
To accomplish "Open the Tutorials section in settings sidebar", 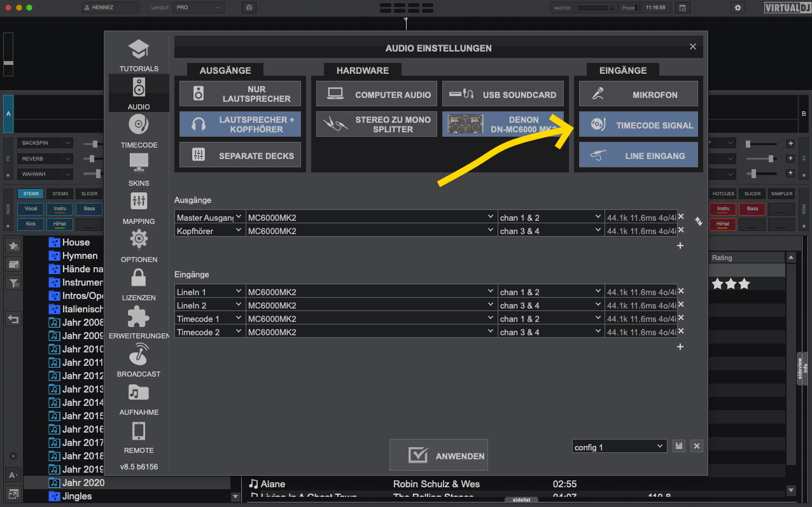I will pos(139,55).
